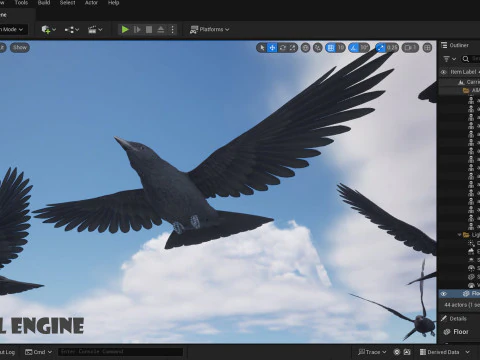
Task: Click the Item Label column header
Action: (x=463, y=72)
